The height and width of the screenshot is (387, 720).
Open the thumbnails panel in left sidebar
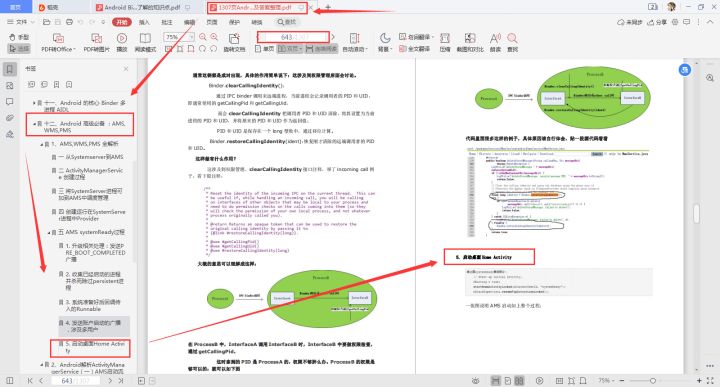click(10, 86)
